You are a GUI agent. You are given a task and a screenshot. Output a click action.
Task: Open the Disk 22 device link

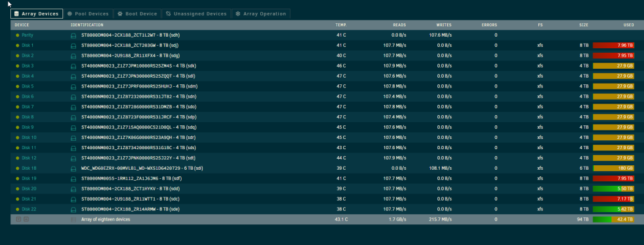pyautogui.click(x=29, y=209)
